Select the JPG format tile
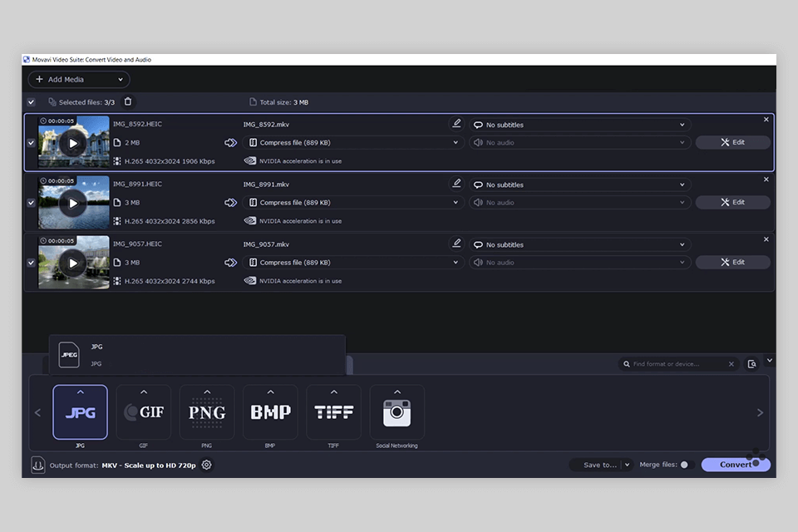The width and height of the screenshot is (798, 532). pos(80,412)
